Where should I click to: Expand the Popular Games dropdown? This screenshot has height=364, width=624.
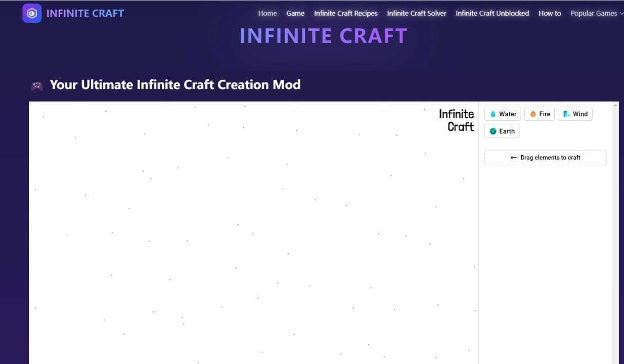point(597,13)
